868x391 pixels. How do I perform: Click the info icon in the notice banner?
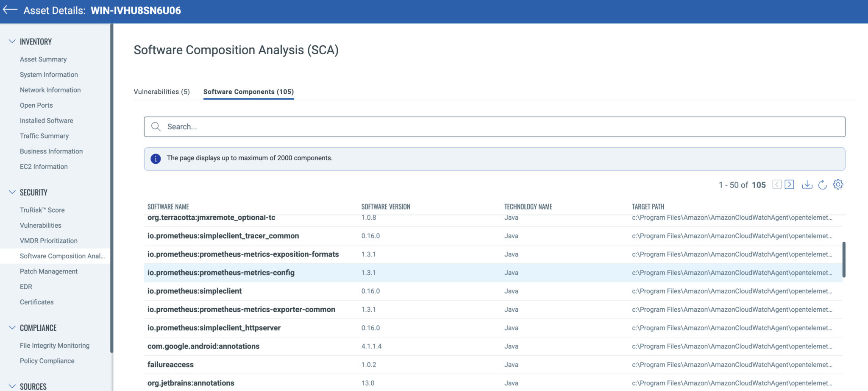156,158
